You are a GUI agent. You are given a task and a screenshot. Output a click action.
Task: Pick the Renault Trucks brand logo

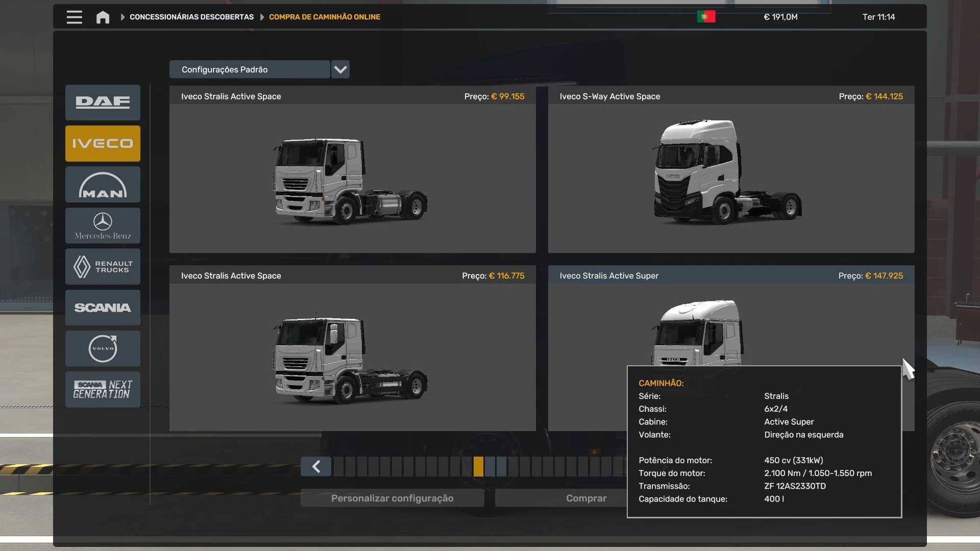(103, 266)
